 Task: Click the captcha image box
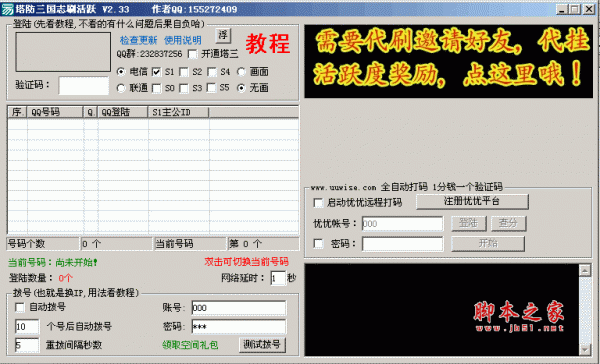click(x=63, y=52)
